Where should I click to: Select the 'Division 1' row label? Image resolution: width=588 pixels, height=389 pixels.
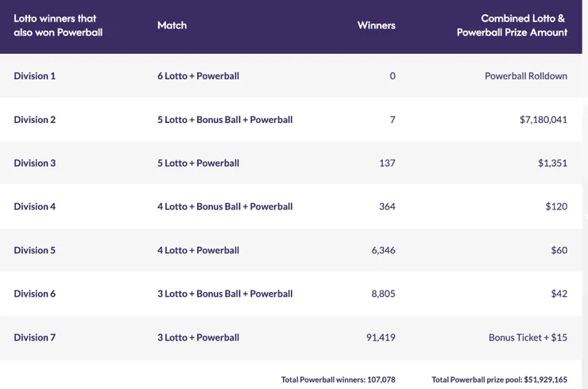pos(35,76)
